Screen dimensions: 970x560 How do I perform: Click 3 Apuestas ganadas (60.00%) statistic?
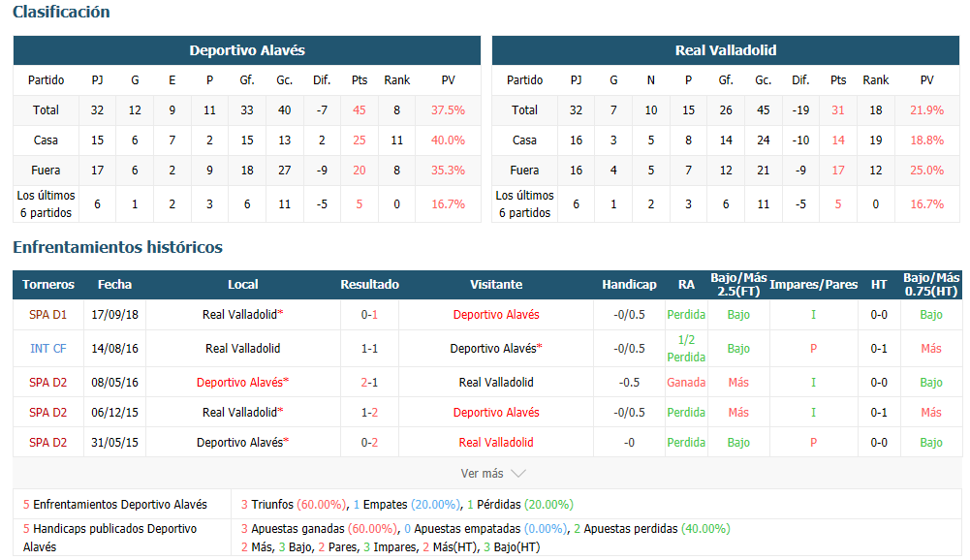(320, 529)
